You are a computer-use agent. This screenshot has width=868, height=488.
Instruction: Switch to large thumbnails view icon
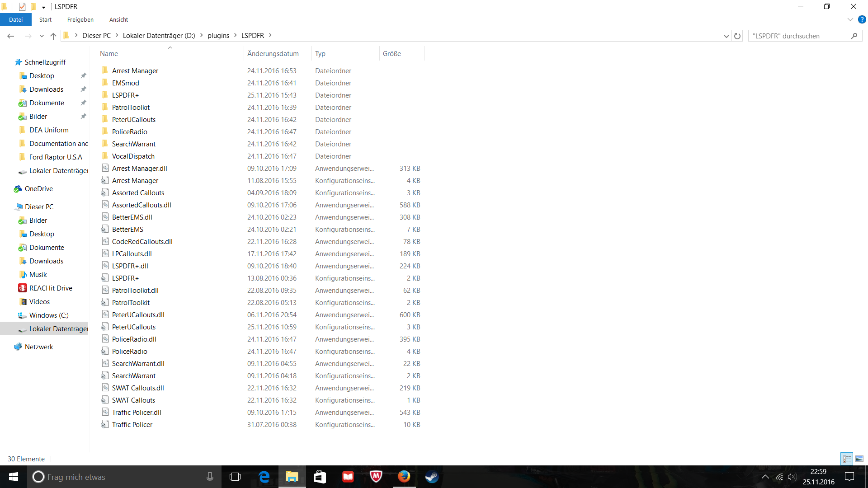(x=859, y=459)
